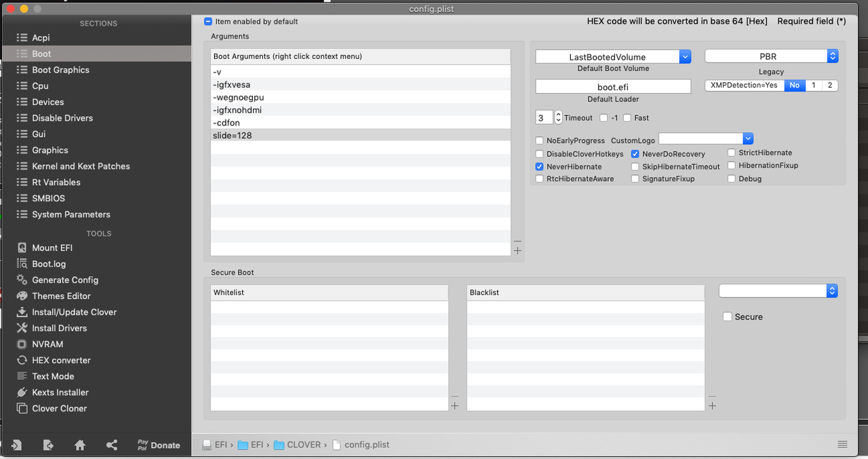Click the list menu icon at bottom right
Viewport: 868px width, 459px height.
842,445
